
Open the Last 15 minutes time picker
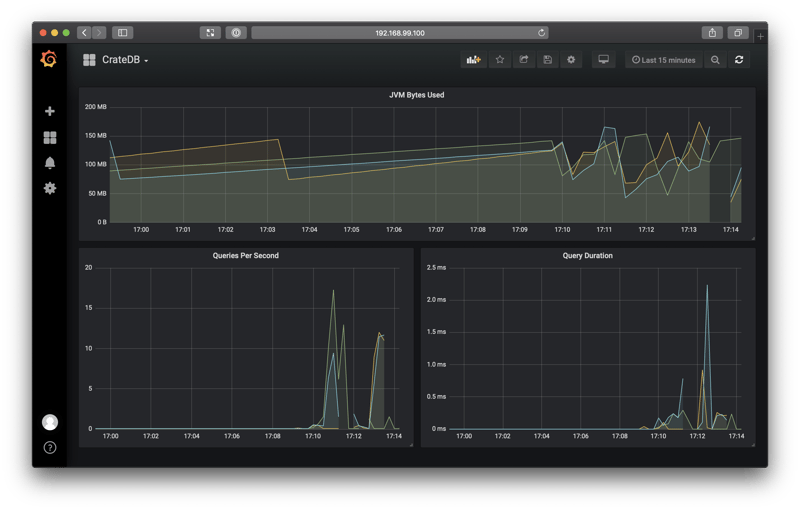click(x=664, y=60)
